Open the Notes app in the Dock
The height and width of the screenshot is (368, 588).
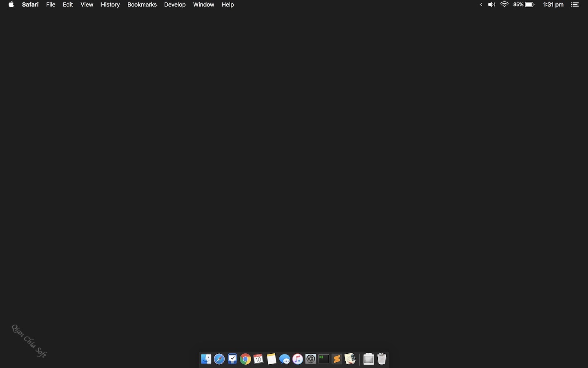272,359
